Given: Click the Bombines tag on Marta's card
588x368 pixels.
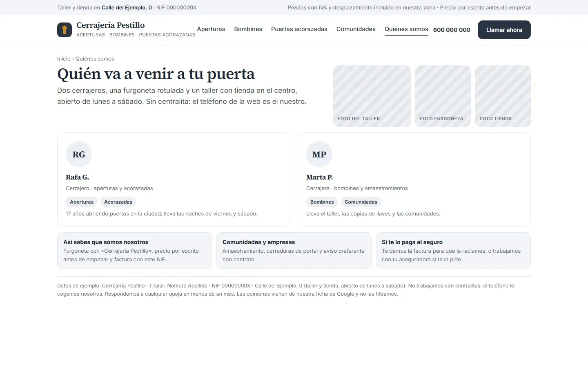Looking at the screenshot, I should (x=322, y=202).
